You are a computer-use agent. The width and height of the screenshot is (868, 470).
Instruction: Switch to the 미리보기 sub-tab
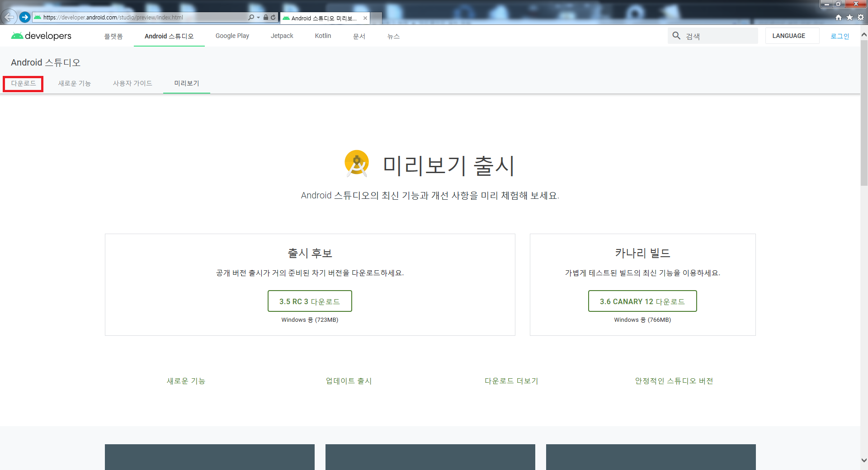[x=187, y=84]
